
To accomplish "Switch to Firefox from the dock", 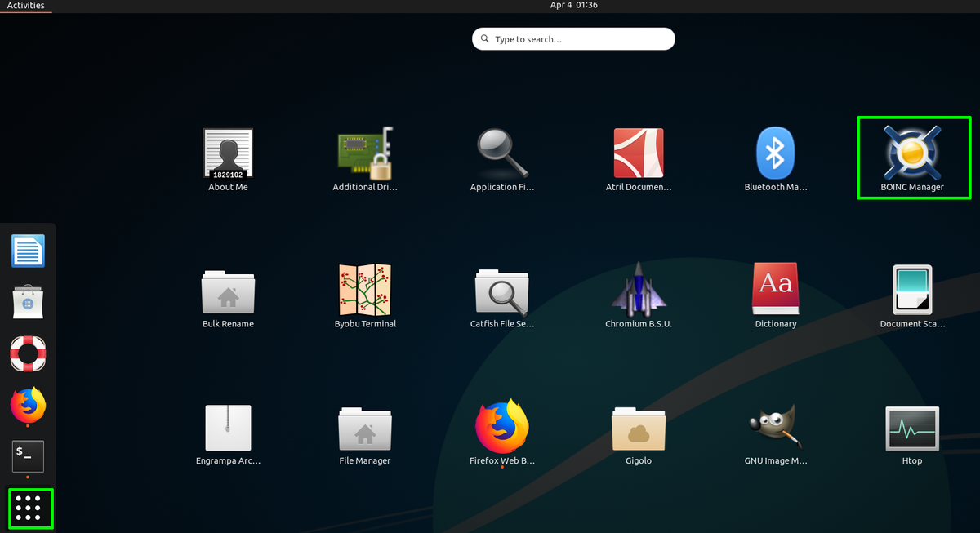I will 28,405.
